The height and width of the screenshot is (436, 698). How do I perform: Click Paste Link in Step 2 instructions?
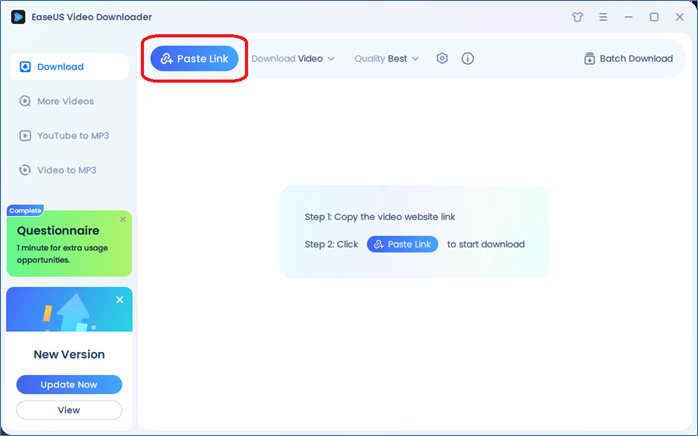coord(402,244)
